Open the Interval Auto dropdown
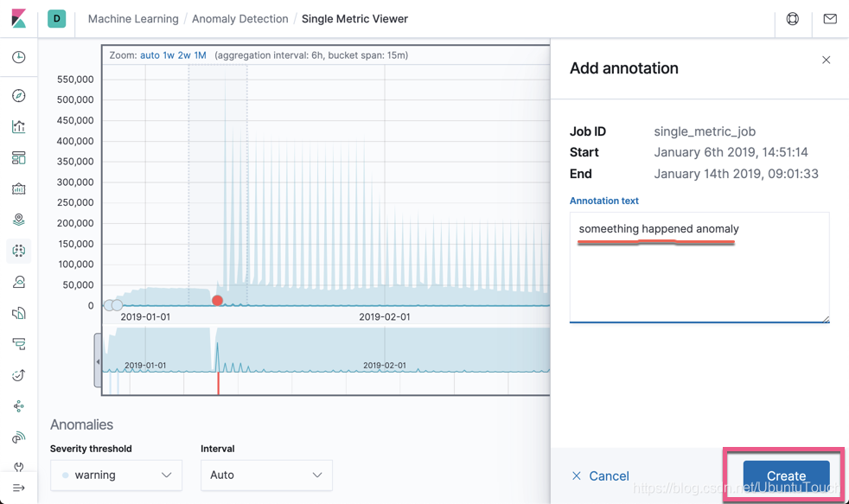 tap(266, 475)
